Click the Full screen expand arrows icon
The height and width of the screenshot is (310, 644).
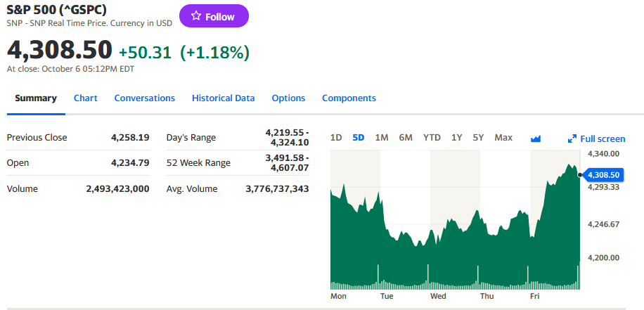(572, 138)
